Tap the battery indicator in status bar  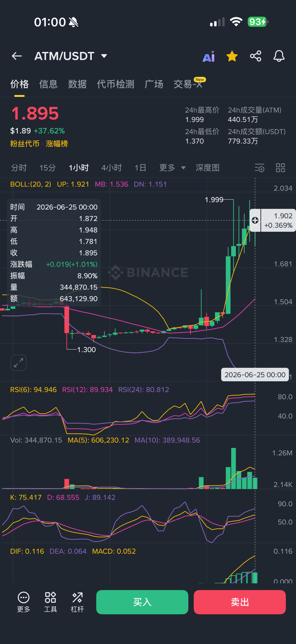point(258,22)
